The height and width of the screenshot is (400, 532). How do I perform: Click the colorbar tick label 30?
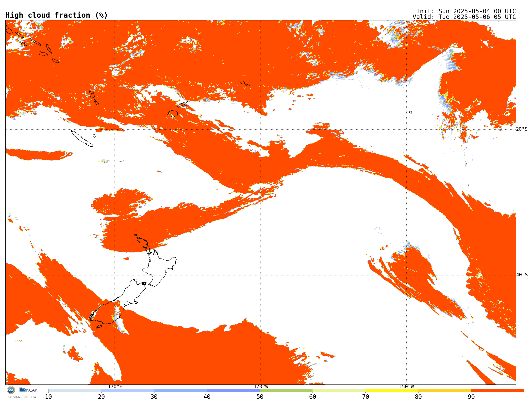[x=154, y=397]
